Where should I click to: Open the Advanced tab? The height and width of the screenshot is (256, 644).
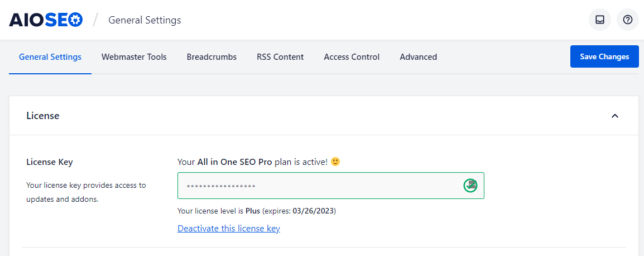(418, 57)
